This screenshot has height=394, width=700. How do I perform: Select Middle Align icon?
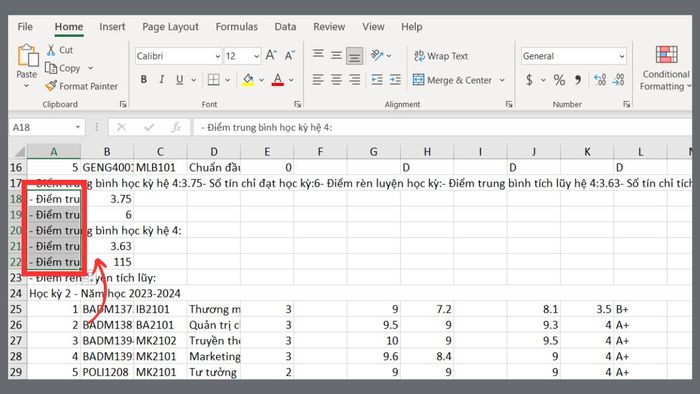(336, 55)
